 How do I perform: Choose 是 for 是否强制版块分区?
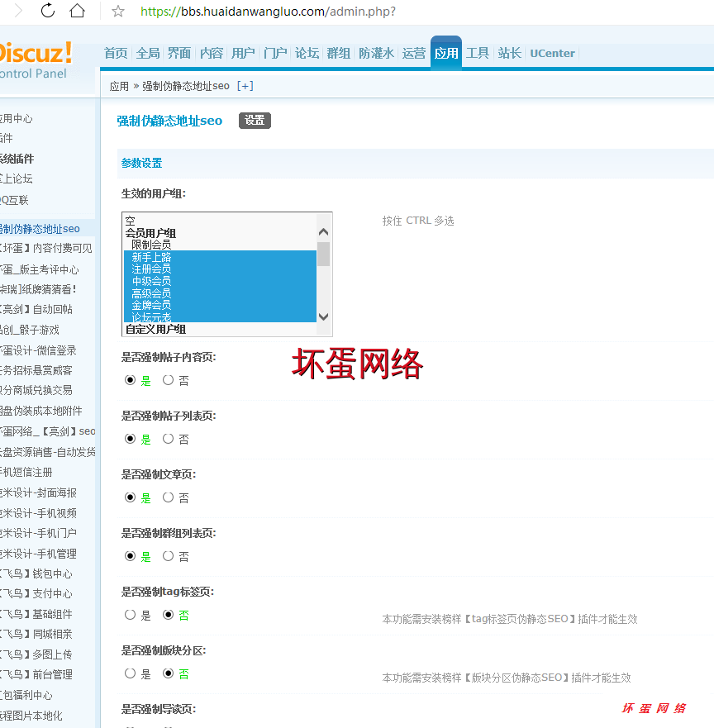click(x=131, y=673)
